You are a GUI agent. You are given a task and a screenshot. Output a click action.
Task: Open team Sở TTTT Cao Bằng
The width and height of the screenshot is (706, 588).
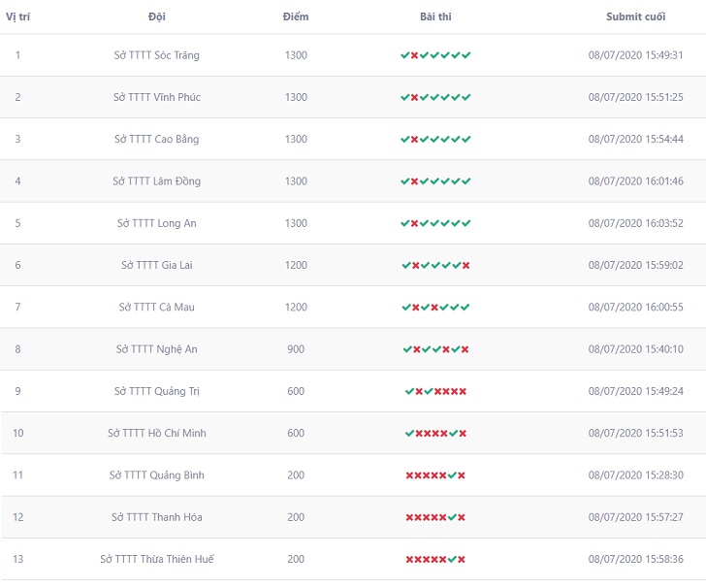[157, 140]
